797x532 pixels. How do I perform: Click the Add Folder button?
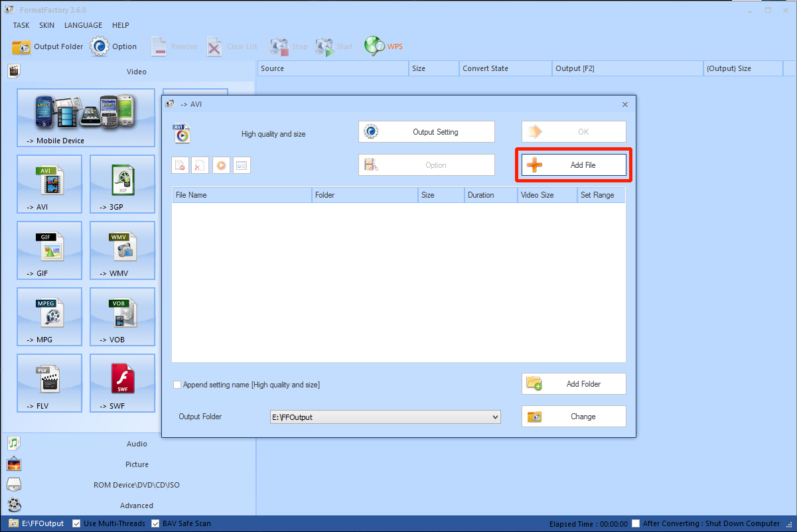pyautogui.click(x=574, y=384)
